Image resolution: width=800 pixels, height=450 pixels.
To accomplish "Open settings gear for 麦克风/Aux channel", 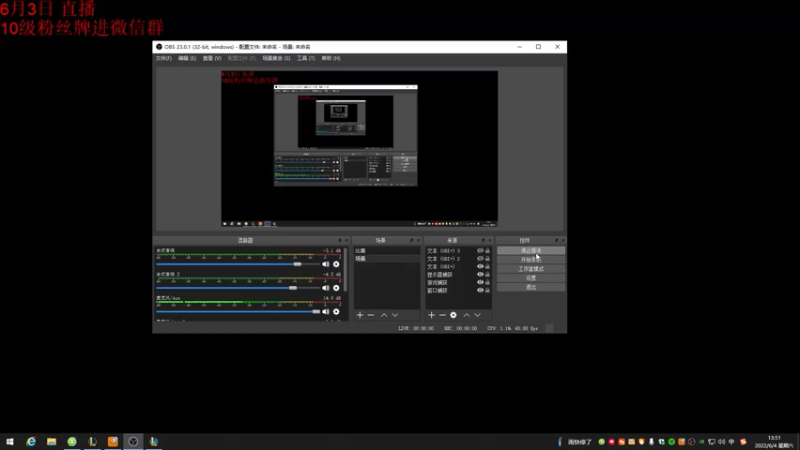I will [336, 312].
